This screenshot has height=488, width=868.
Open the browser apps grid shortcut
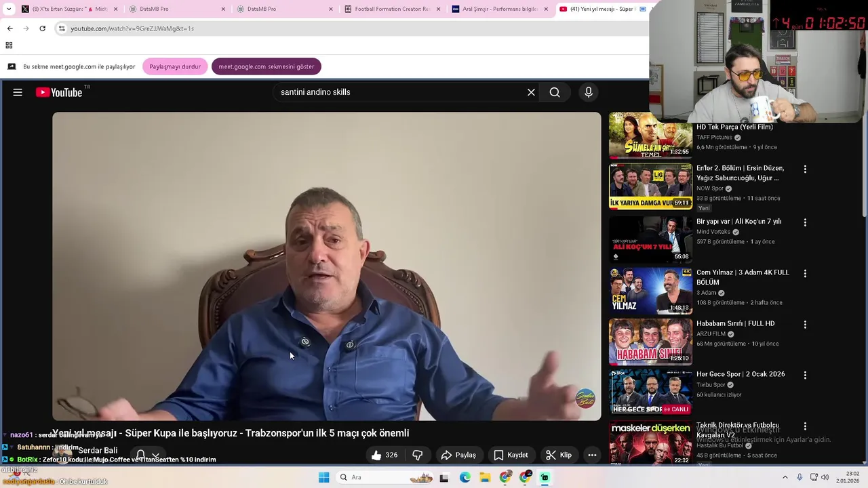point(9,45)
